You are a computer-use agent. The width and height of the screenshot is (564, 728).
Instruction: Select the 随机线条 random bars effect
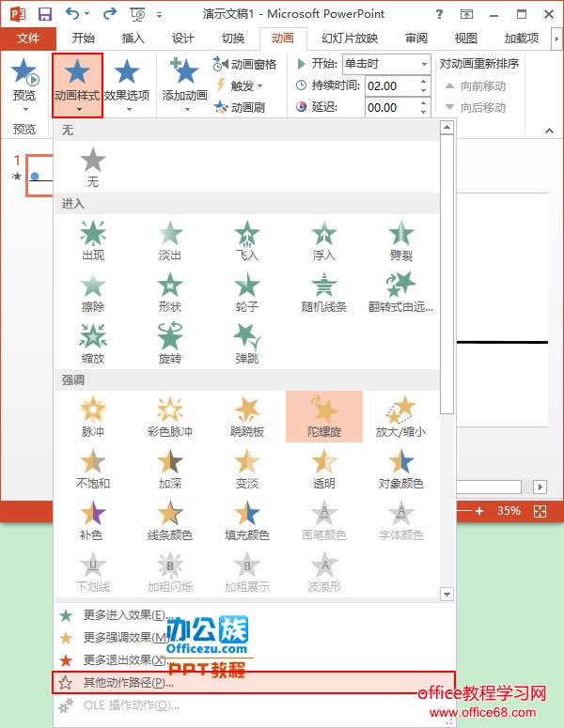tap(323, 292)
